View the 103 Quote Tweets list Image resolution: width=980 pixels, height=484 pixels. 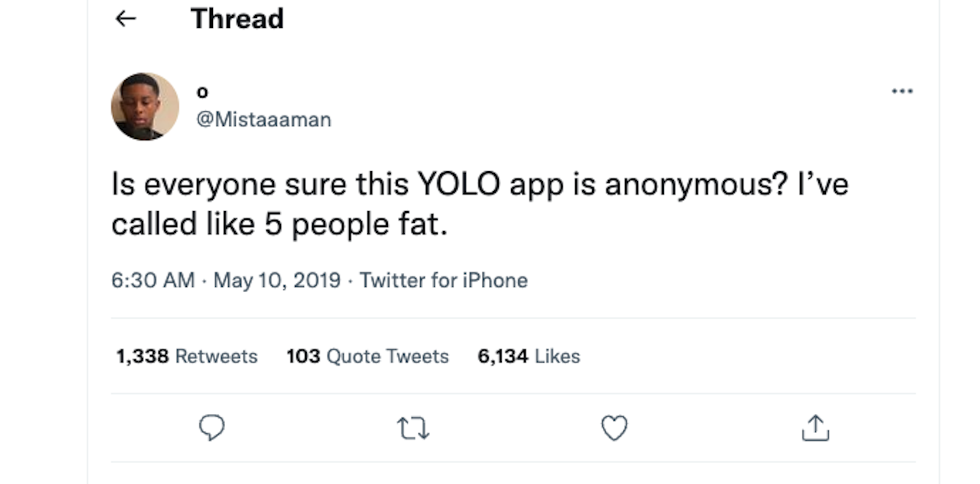[x=367, y=356]
